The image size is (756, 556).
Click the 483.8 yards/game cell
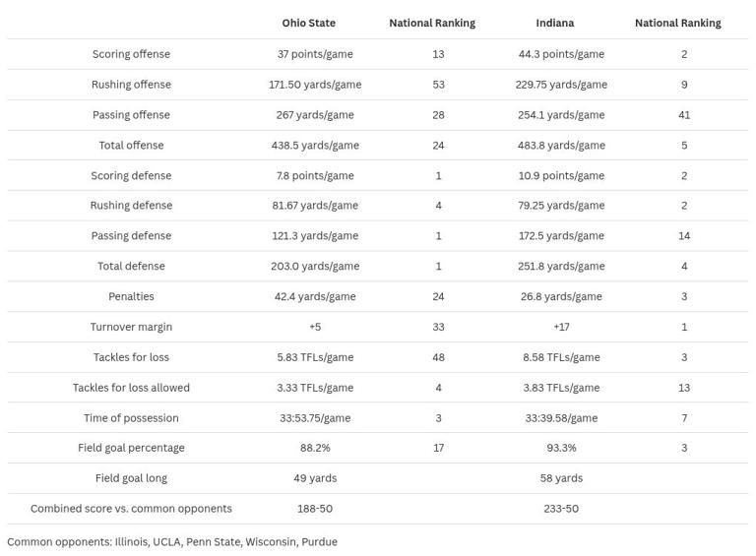561,146
